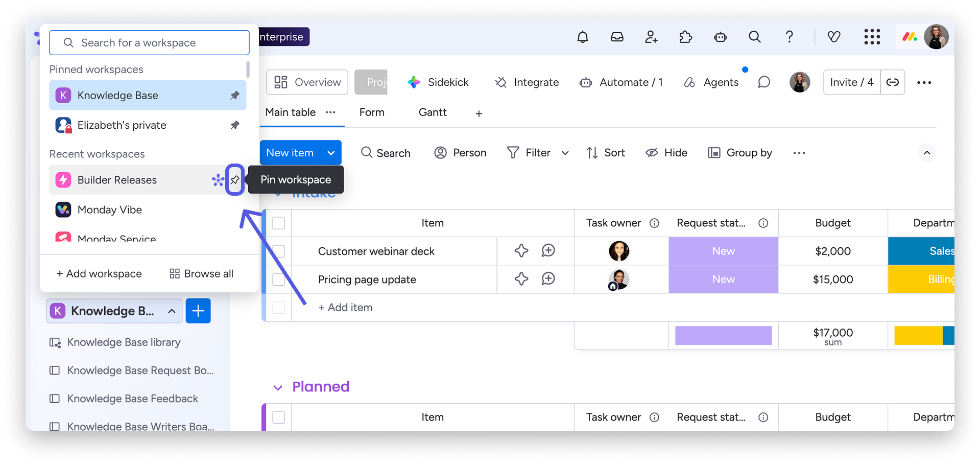Collapse the Planned group chevron
The image size is (980, 464).
(278, 387)
